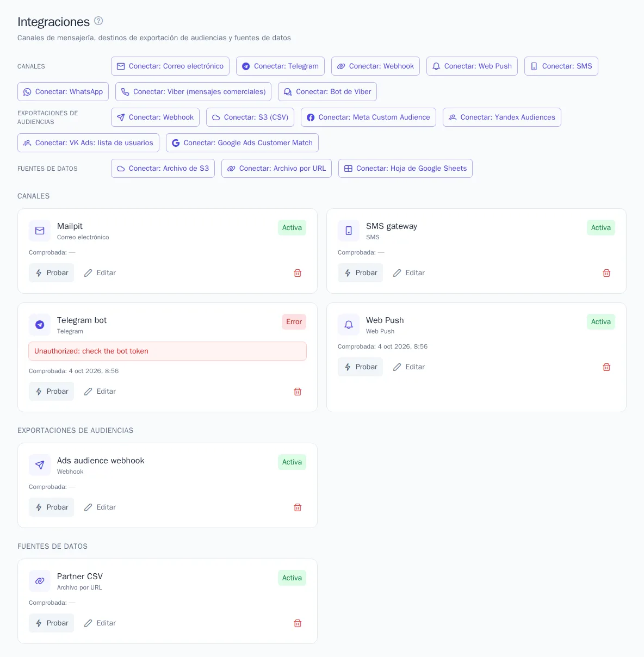Open the help icon next to Integraciones

[98, 21]
